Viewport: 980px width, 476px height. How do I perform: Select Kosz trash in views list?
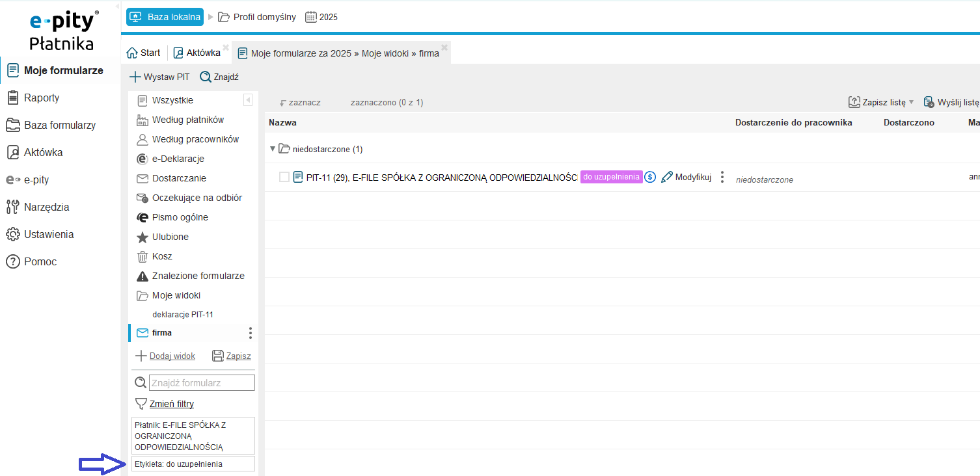pyautogui.click(x=162, y=256)
